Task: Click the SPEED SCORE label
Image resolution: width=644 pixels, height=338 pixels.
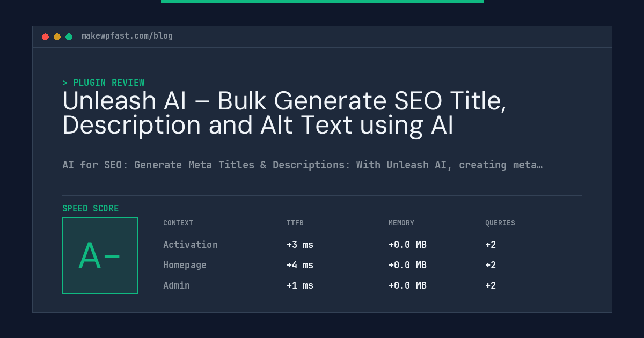Action: pyautogui.click(x=91, y=209)
